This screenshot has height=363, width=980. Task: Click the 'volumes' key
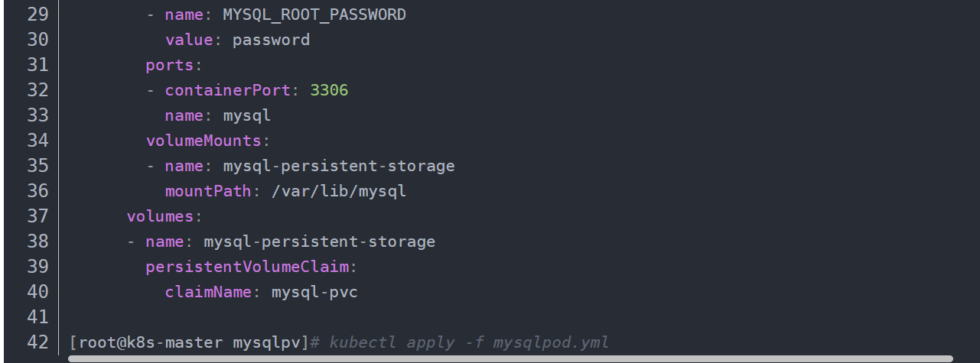(x=160, y=216)
